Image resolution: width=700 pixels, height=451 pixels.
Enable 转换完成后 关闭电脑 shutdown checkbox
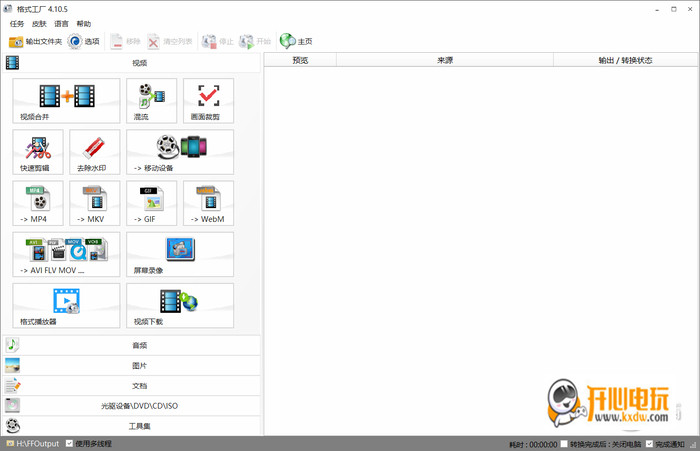(564, 443)
